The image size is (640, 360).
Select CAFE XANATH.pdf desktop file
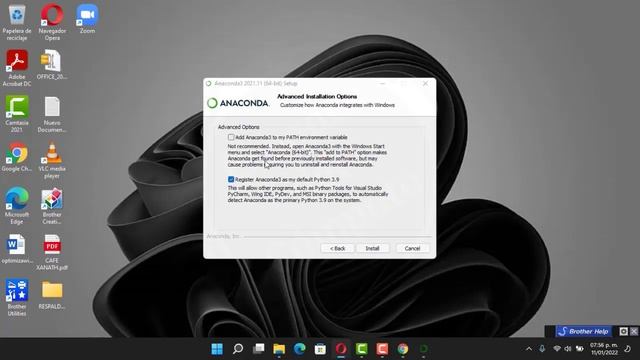coord(52,252)
